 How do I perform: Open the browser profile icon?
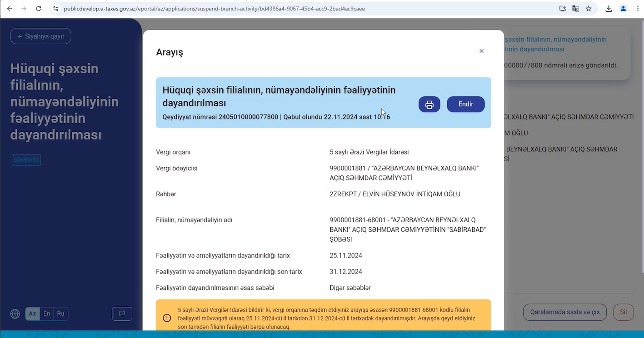623,9
